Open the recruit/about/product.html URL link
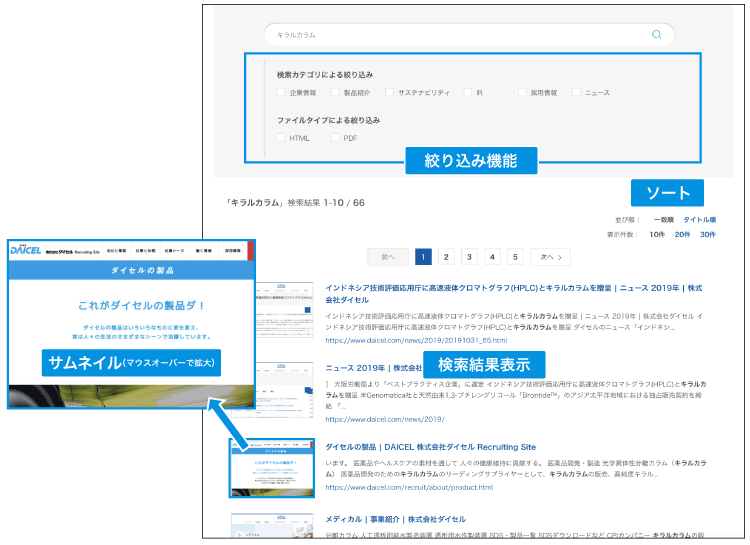The height and width of the screenshot is (545, 750). click(409, 487)
